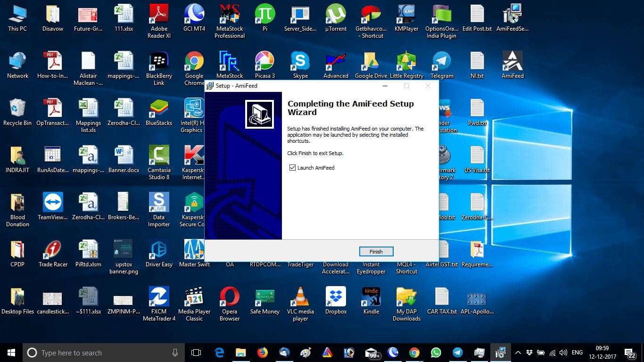644x362 pixels.
Task: Select the Google Drive shortcut
Action: tap(371, 65)
